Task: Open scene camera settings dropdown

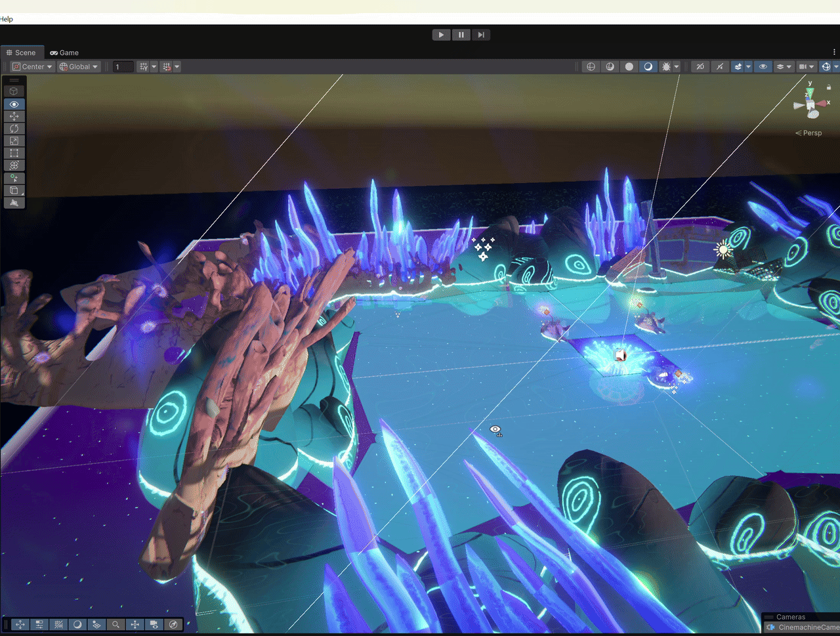Action: [806, 67]
